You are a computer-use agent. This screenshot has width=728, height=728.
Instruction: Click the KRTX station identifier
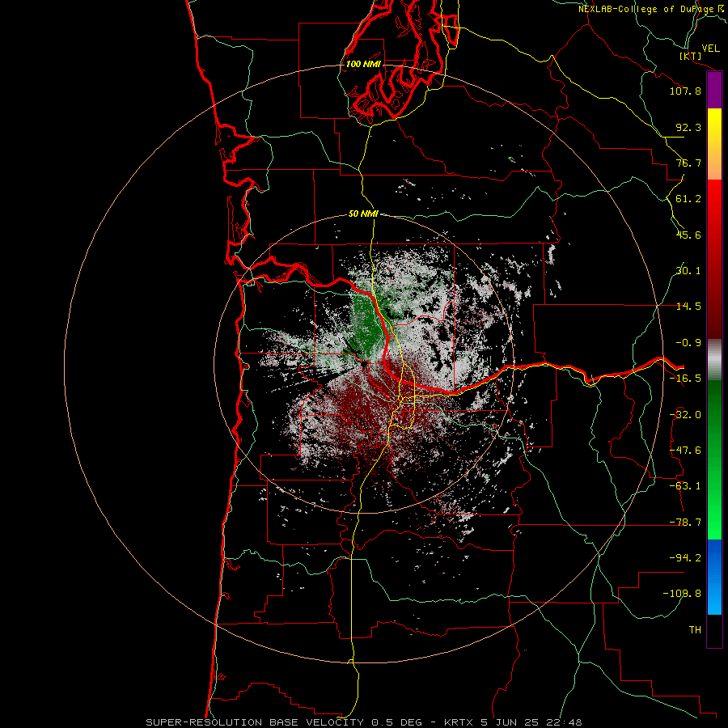coord(459,722)
